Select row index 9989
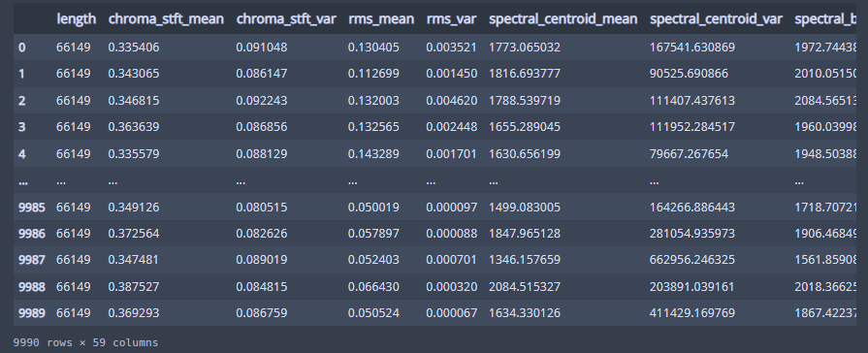 32,313
